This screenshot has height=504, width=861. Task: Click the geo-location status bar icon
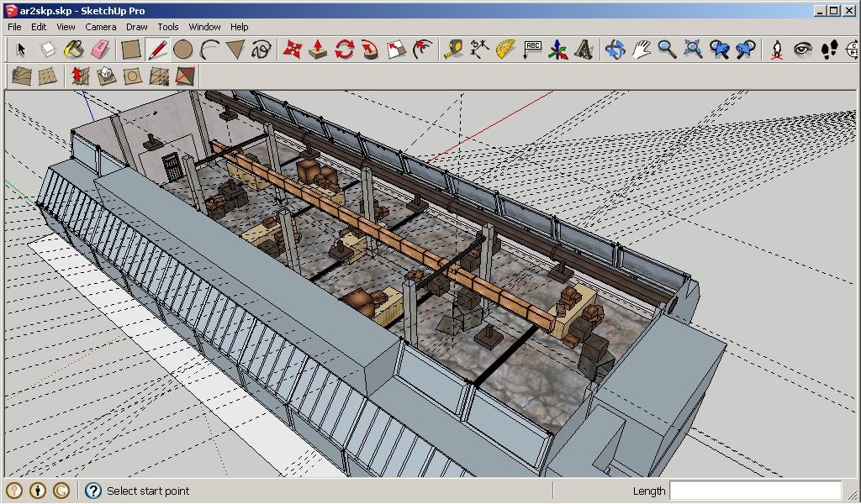point(13,491)
